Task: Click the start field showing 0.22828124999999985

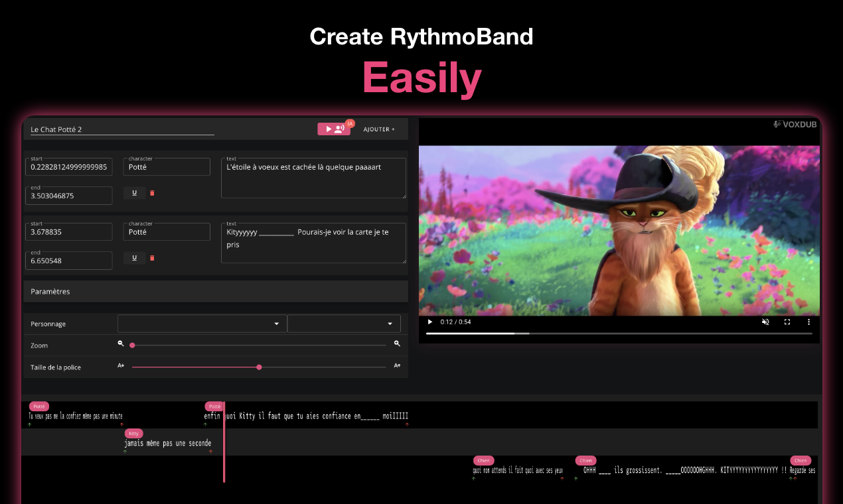Action: [69, 167]
